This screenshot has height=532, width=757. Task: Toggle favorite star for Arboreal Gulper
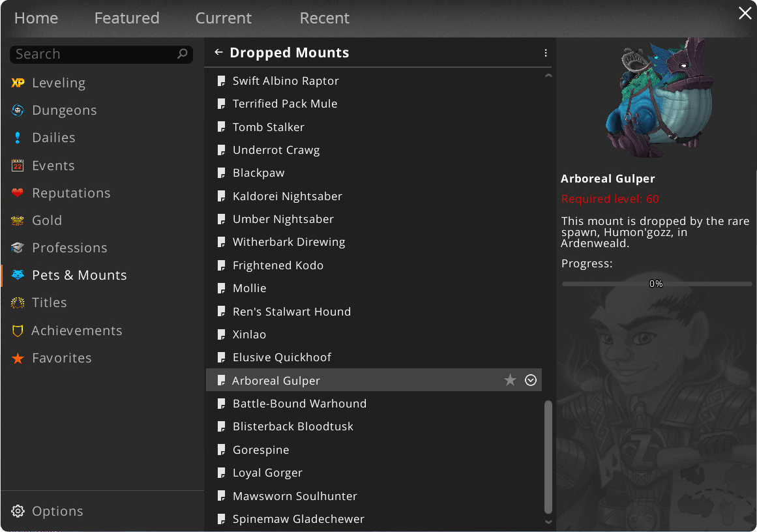[x=510, y=380]
